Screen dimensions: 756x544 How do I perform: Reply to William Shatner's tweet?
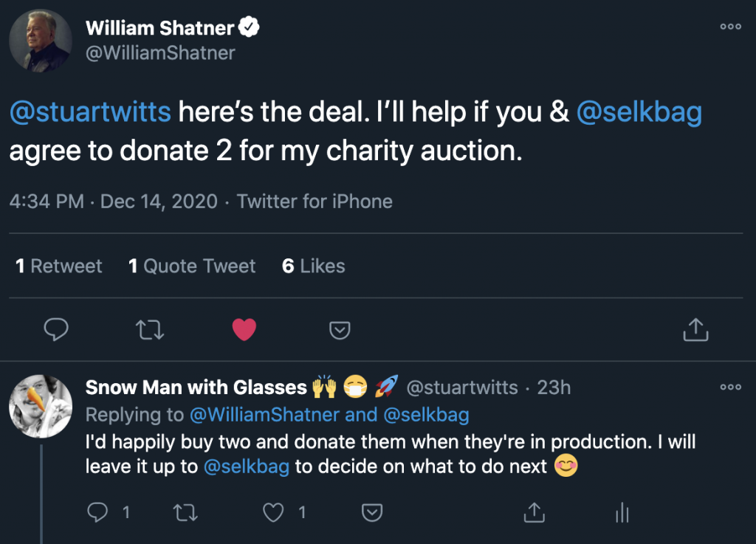click(x=56, y=330)
